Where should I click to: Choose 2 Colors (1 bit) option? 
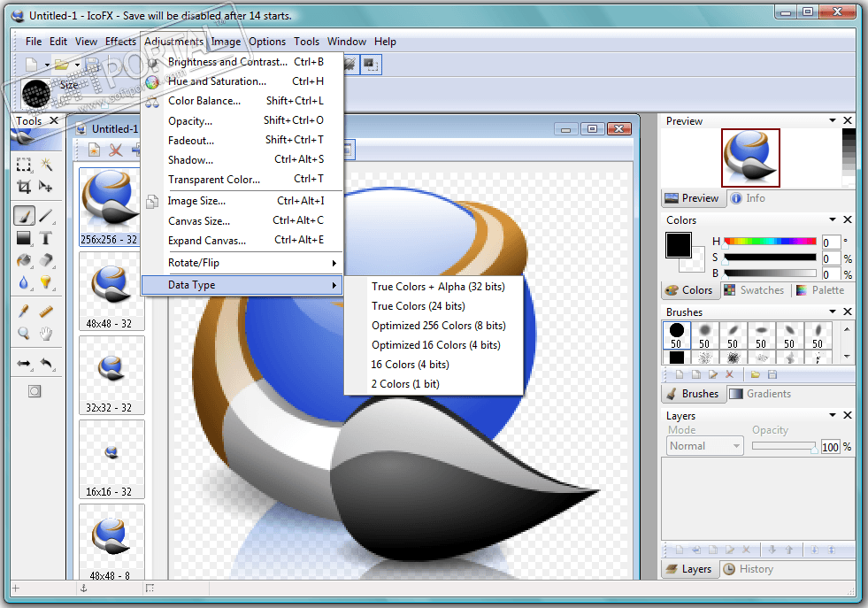click(434, 384)
